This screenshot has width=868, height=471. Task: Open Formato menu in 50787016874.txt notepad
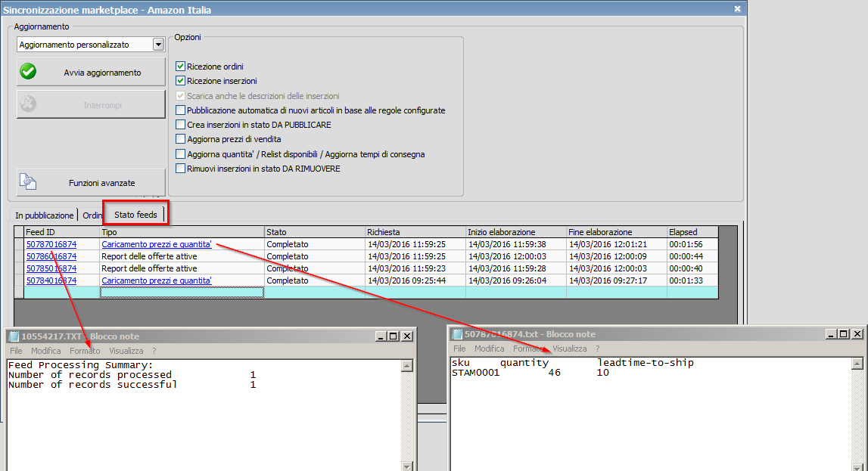click(x=528, y=349)
